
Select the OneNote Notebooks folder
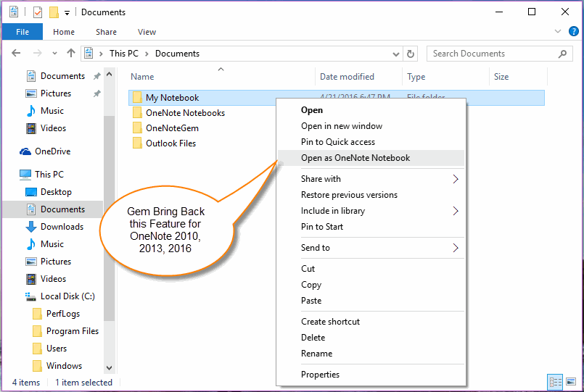178,113
